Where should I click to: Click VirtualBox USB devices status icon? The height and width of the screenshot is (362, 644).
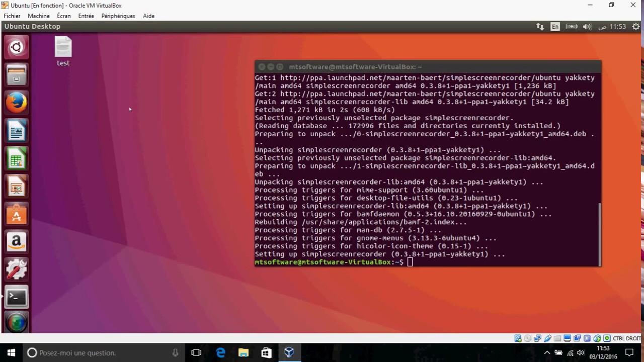pyautogui.click(x=547, y=338)
